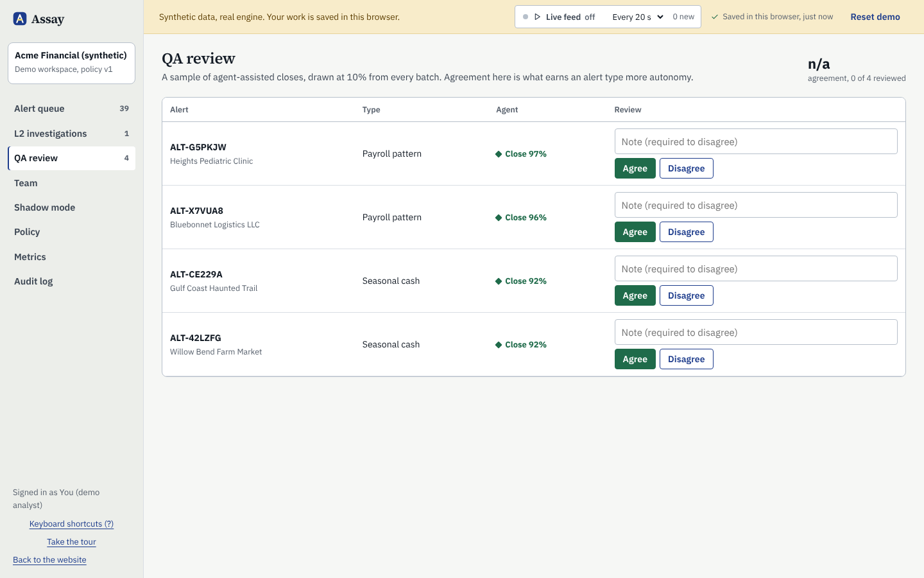Click the ALT-CE229A alert ID
Screen dimensions: 924x578
click(x=196, y=274)
